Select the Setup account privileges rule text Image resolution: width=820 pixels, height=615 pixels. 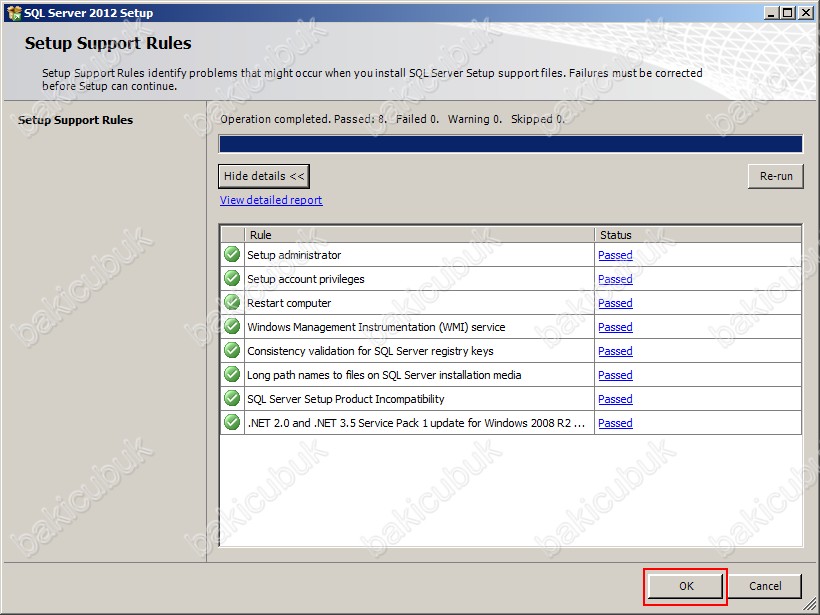pyautogui.click(x=305, y=279)
